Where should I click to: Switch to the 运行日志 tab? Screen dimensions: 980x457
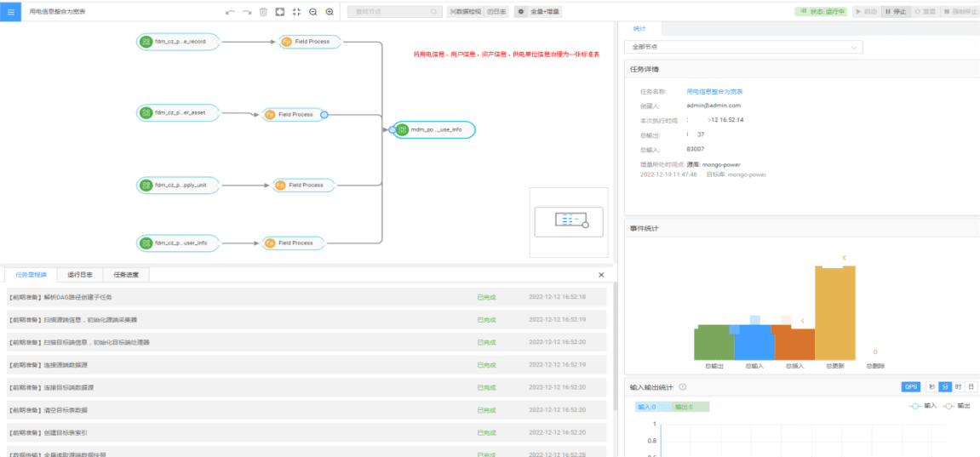tap(80, 275)
